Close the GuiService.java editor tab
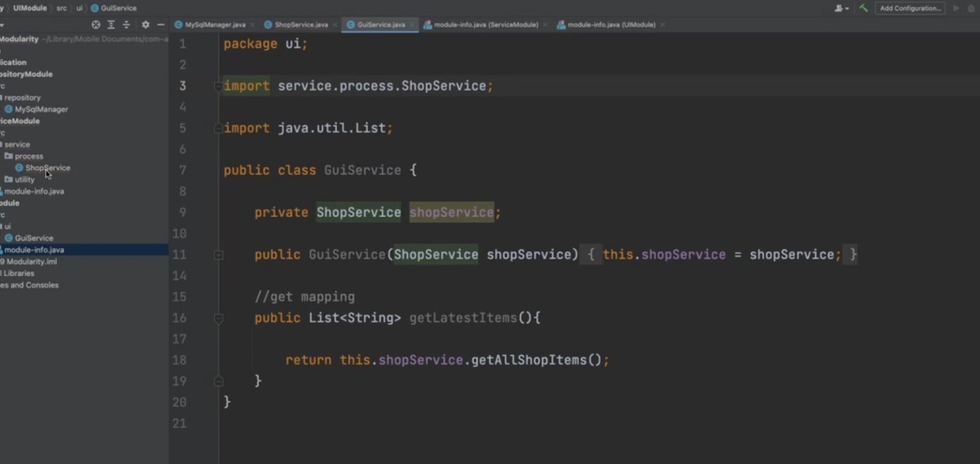This screenshot has width=980, height=464. (x=412, y=24)
